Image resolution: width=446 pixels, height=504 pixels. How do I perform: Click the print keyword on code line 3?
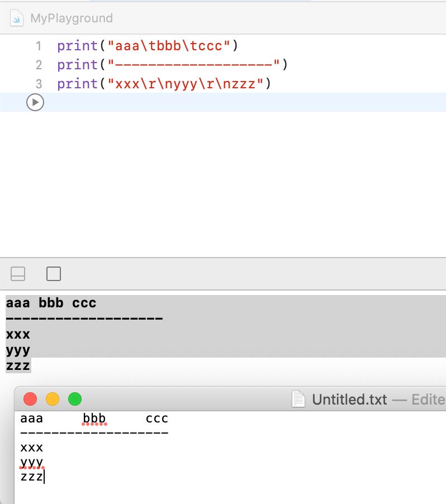coord(77,84)
